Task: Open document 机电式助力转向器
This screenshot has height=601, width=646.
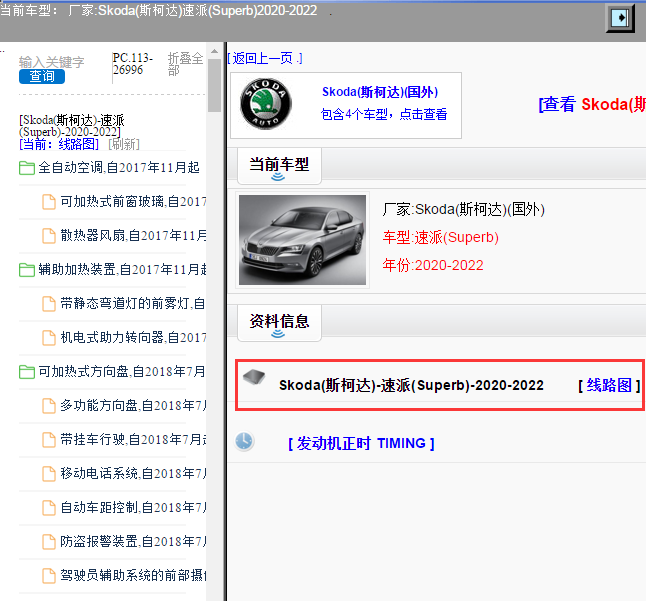Action: [x=133, y=338]
